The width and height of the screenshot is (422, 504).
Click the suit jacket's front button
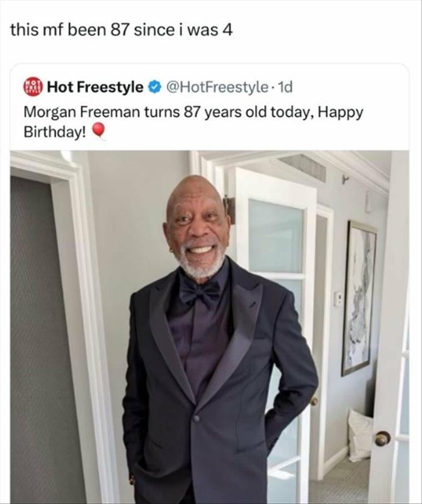coord(196,418)
